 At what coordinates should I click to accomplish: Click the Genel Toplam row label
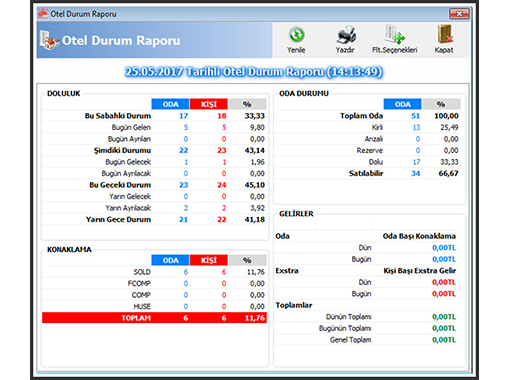pyautogui.click(x=350, y=340)
